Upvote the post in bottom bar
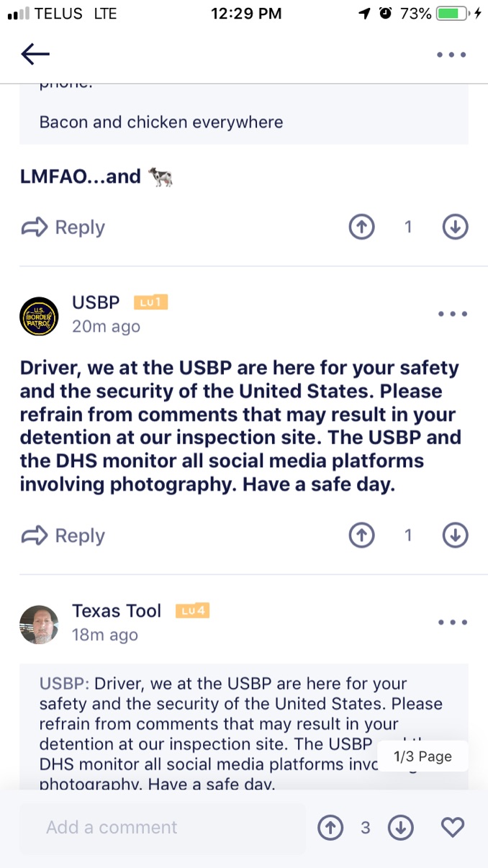Screen dimensions: 488x868 point(330,828)
